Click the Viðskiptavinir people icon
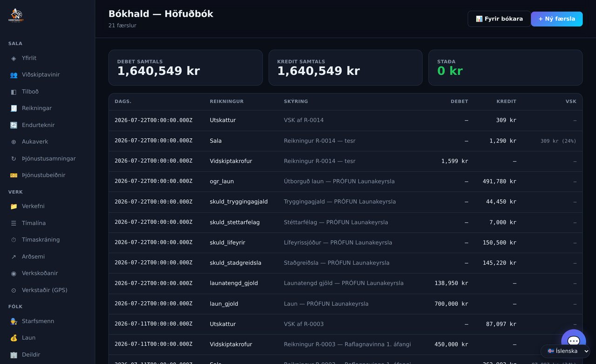The height and width of the screenshot is (364, 596). point(14,75)
